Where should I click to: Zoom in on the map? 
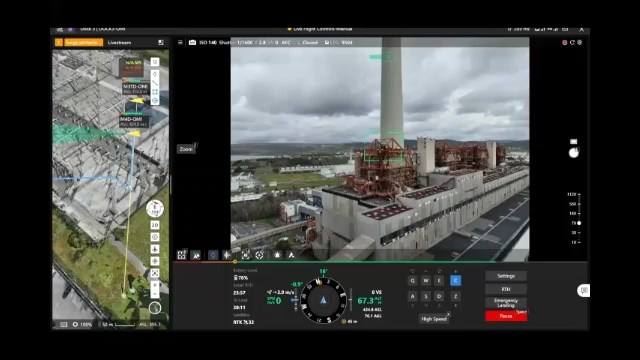coord(155,285)
